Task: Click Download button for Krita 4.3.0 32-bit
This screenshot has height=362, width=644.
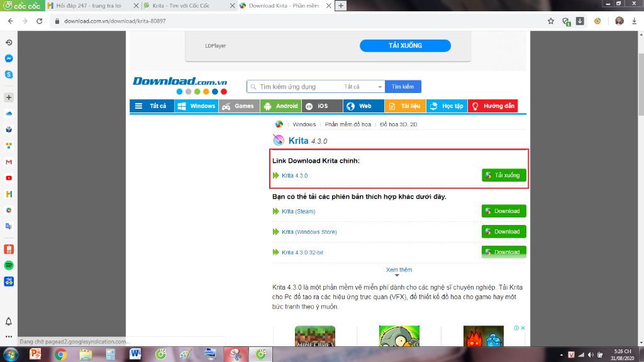Action: pyautogui.click(x=504, y=251)
